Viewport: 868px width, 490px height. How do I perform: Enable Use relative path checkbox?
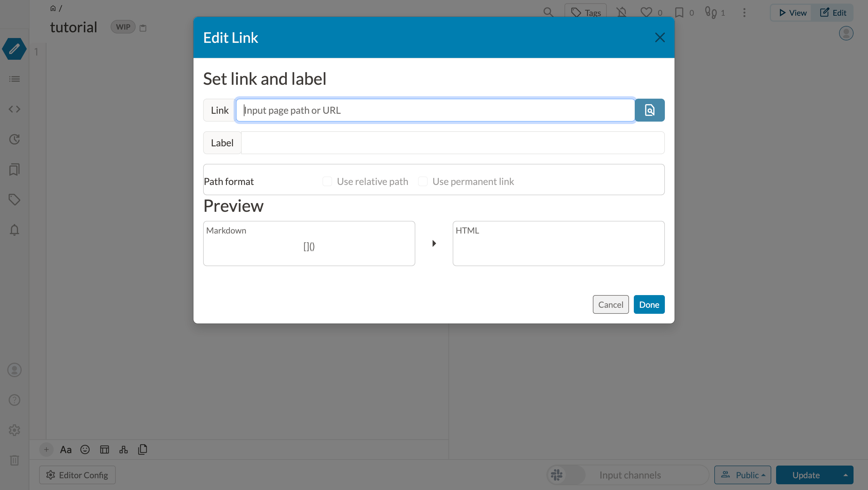[x=327, y=181]
